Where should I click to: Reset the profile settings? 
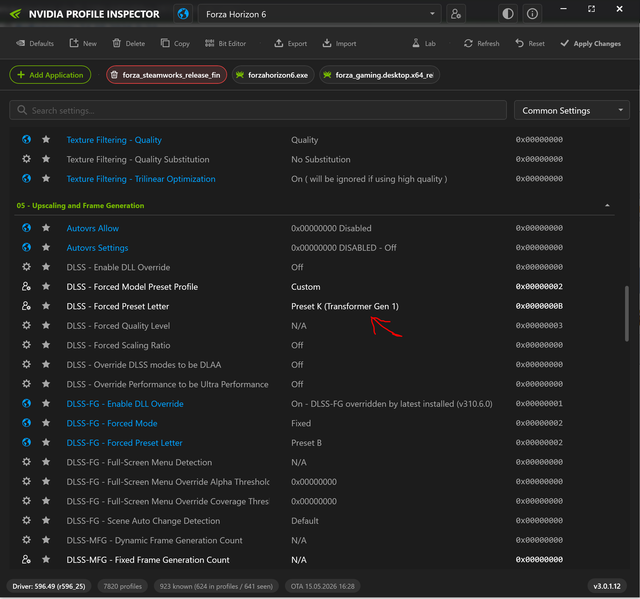[x=530, y=44]
